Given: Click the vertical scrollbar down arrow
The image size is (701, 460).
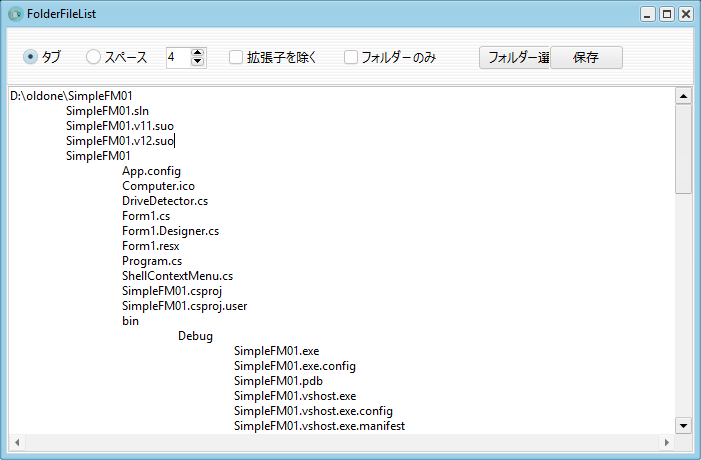Looking at the screenshot, I should tap(684, 425).
